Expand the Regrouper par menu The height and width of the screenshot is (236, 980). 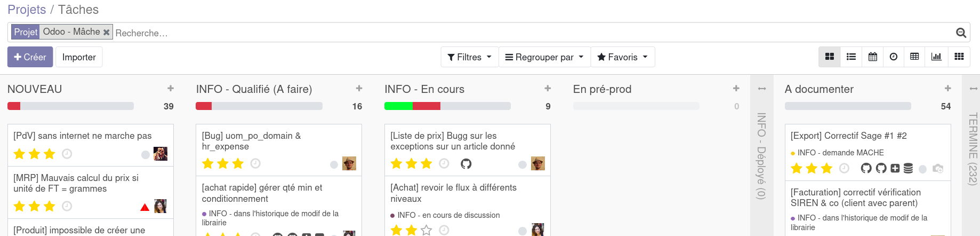tap(544, 57)
